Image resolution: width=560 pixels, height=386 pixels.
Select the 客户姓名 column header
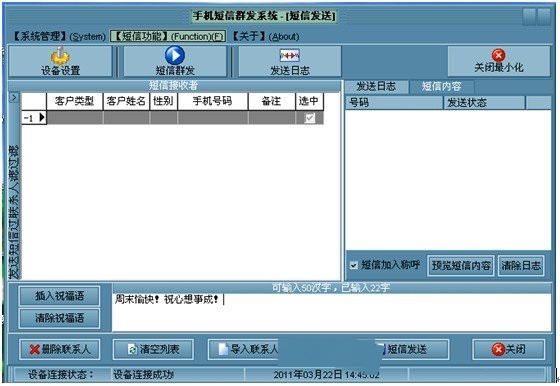126,101
